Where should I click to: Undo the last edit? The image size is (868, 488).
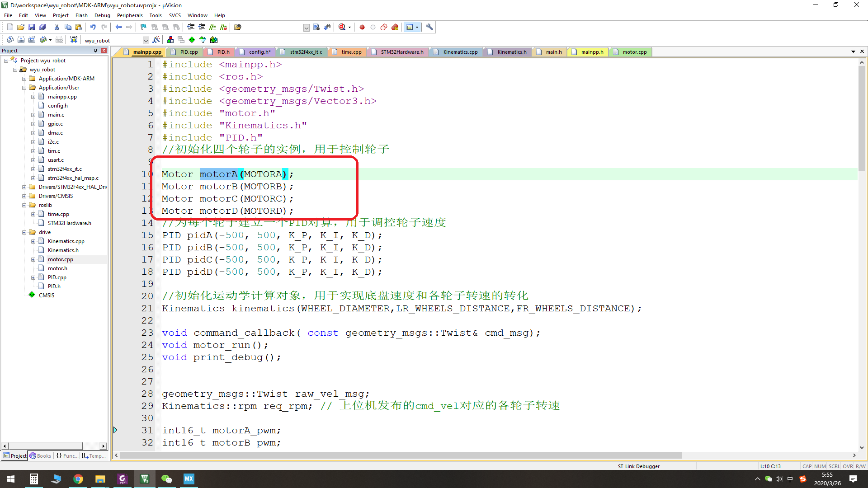93,27
